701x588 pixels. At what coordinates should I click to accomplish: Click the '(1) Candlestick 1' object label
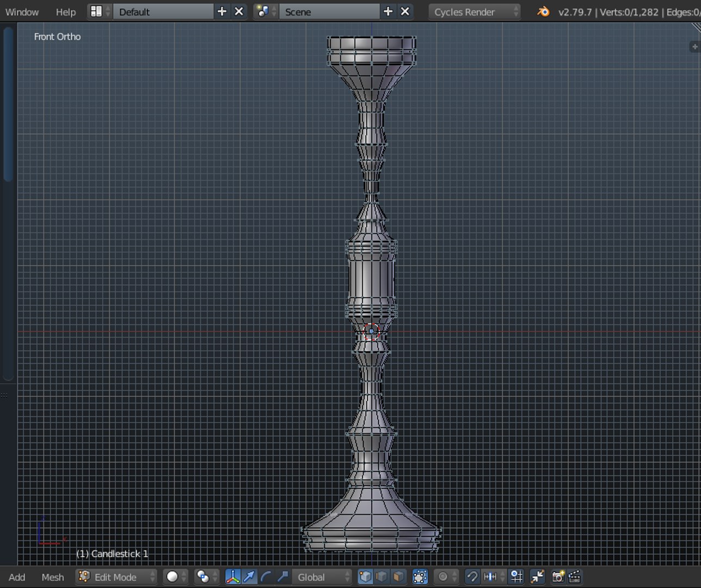(112, 554)
